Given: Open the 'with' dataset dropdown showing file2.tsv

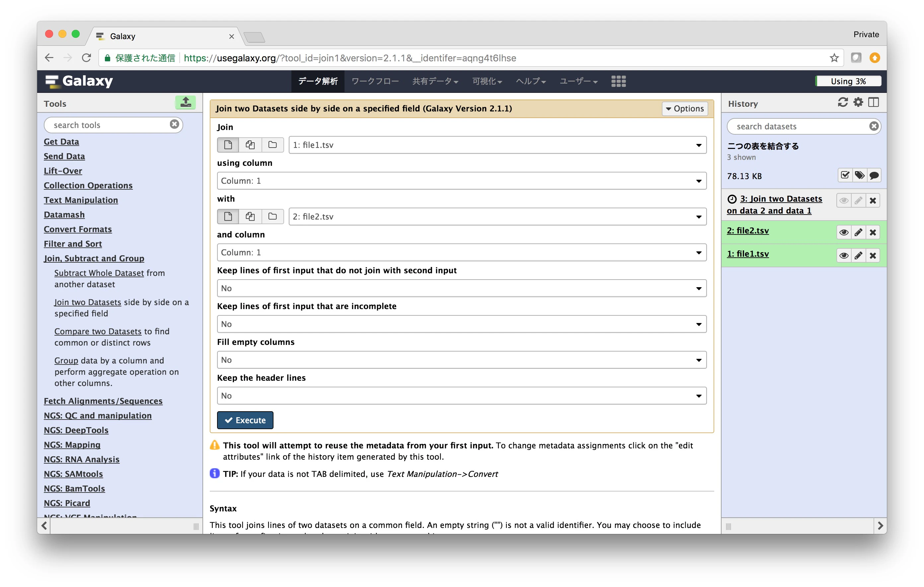Looking at the screenshot, I should (497, 217).
